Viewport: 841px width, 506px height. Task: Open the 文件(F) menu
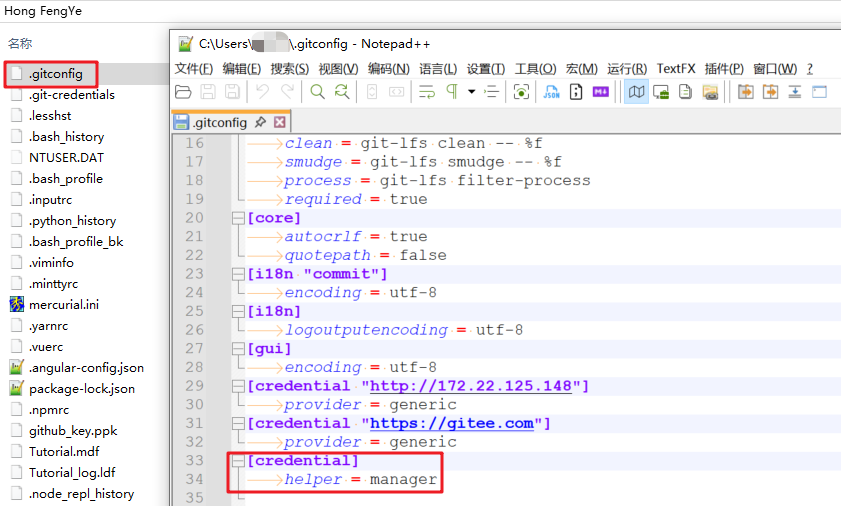[194, 69]
